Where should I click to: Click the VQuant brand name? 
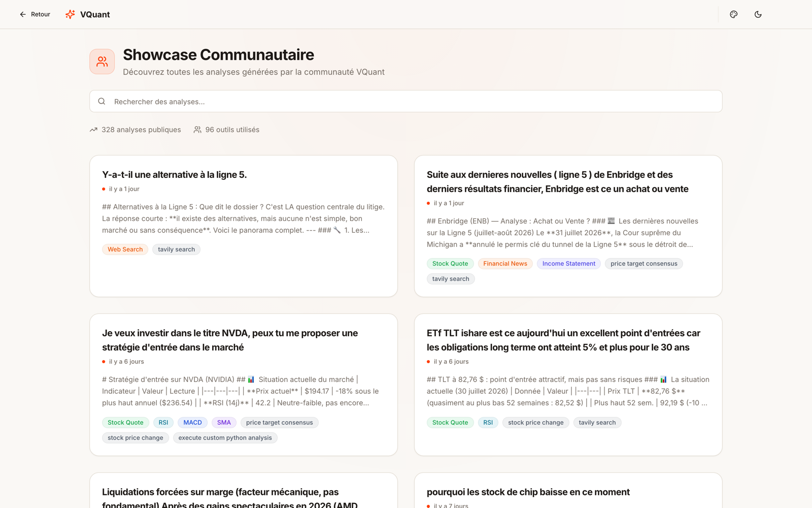point(95,14)
